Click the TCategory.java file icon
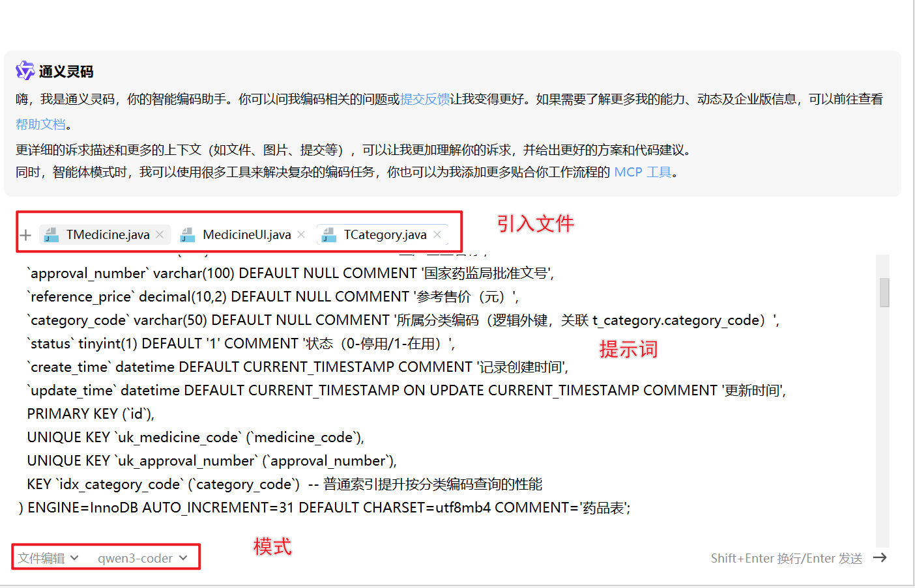 (329, 235)
